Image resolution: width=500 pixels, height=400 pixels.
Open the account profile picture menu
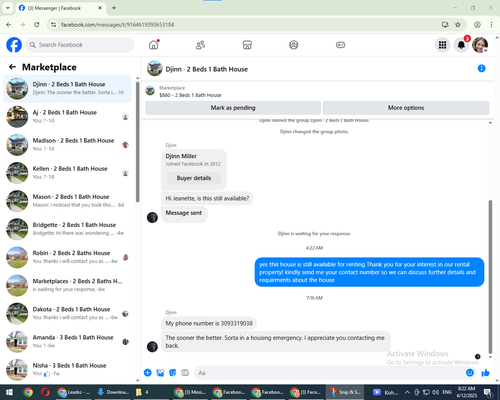(480, 45)
